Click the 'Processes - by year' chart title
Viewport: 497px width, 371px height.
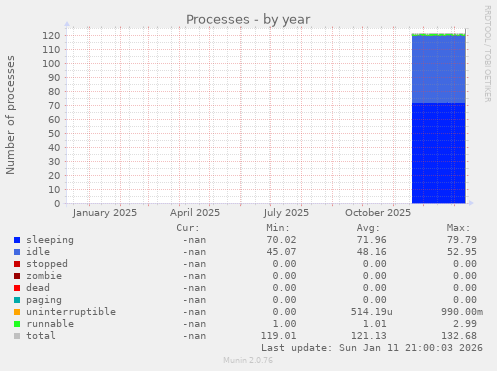(248, 20)
